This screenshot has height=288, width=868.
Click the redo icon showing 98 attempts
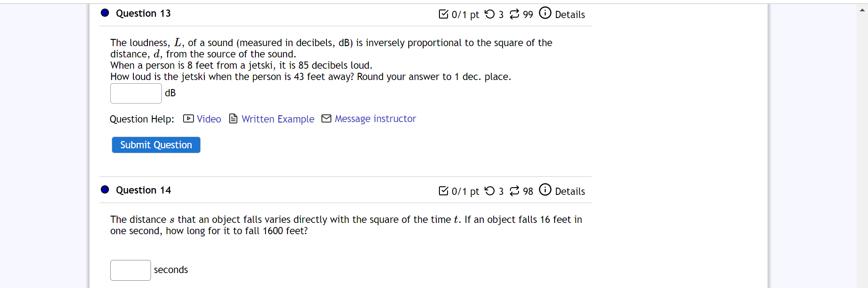[515, 191]
